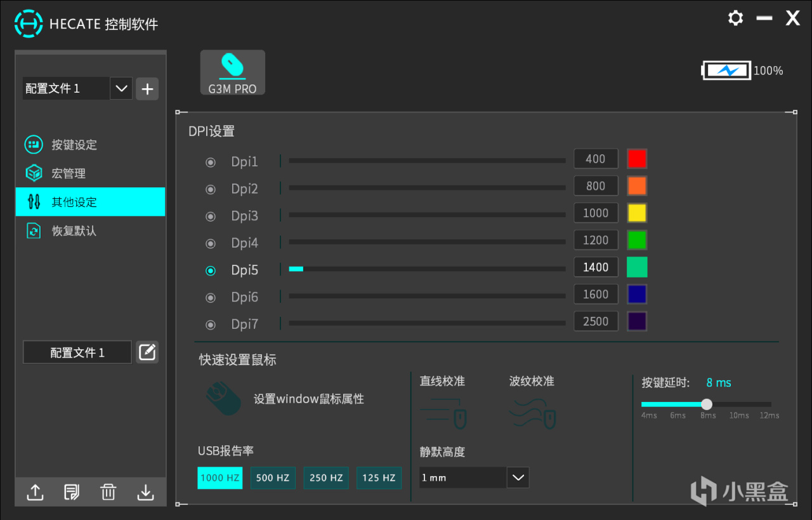
Task: Click the Dpi4 green color swatch
Action: 637,240
